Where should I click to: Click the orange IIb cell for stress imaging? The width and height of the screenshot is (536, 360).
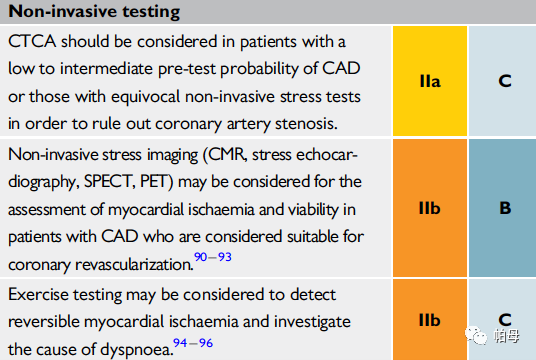click(430, 208)
